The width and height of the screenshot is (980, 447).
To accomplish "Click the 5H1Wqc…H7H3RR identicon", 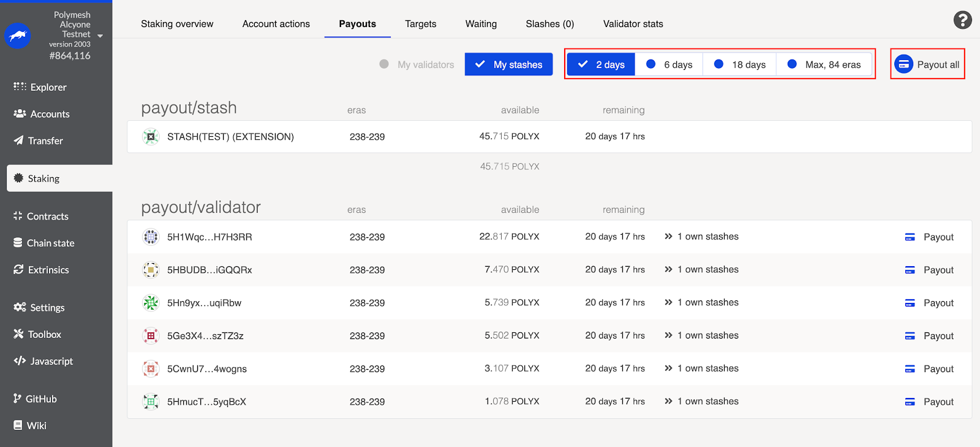I will coord(151,237).
